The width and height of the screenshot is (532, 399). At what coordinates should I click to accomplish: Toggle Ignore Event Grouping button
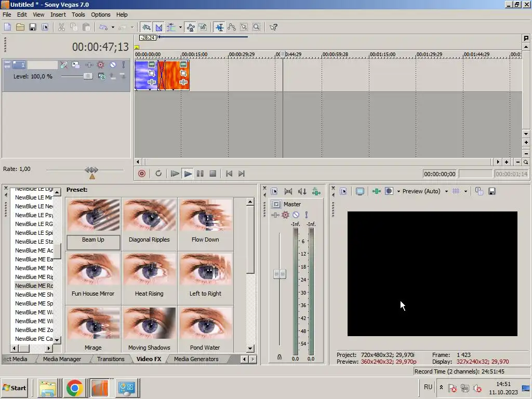point(203,27)
